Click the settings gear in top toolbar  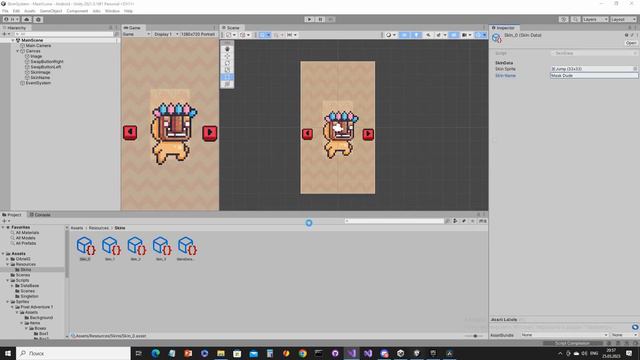point(38,19)
